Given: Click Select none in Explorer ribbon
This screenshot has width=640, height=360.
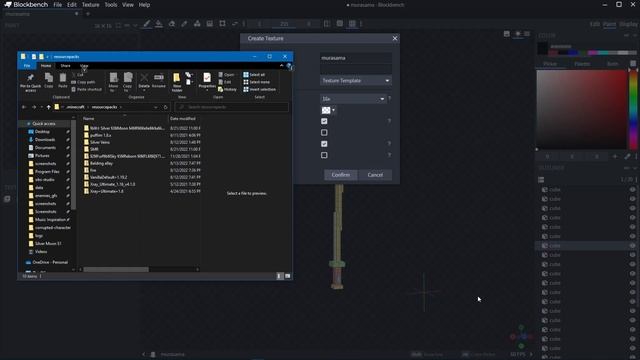Looking at the screenshot, I should click(x=257, y=82).
